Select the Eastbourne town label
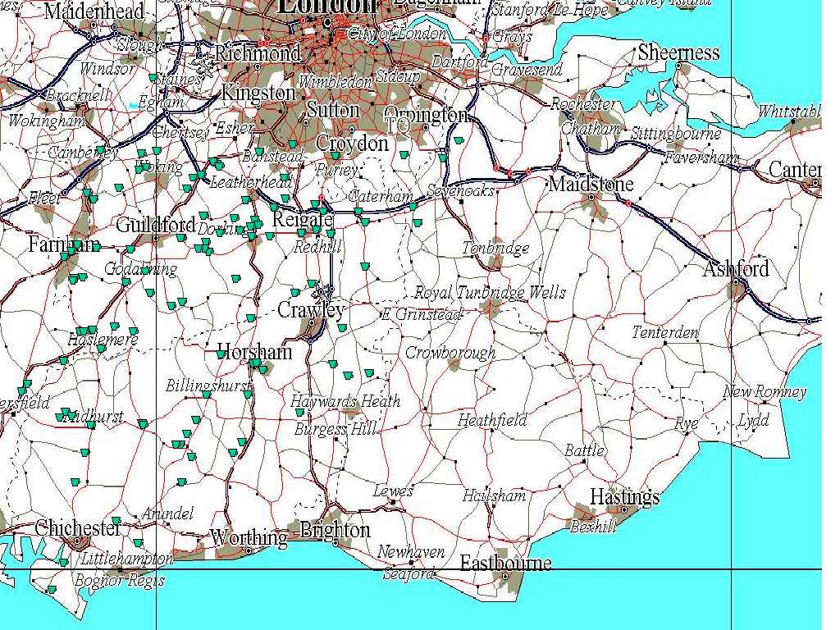This screenshot has height=630, width=840. click(505, 563)
